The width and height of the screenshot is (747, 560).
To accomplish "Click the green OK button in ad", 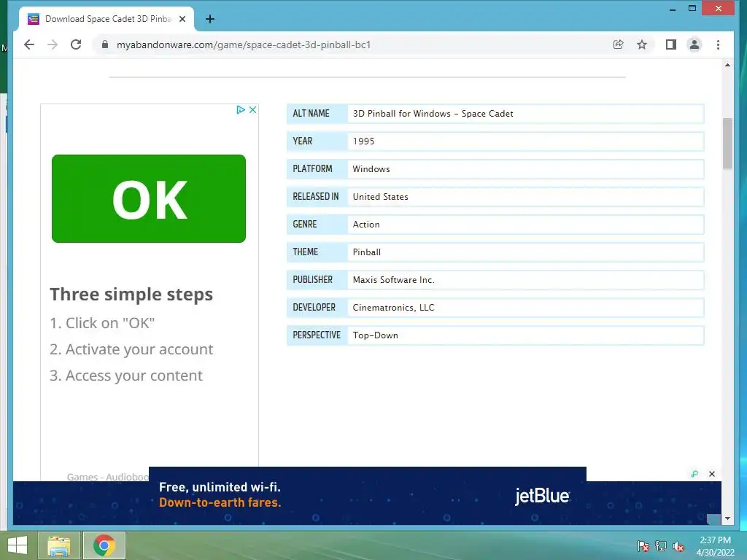I will (x=149, y=198).
